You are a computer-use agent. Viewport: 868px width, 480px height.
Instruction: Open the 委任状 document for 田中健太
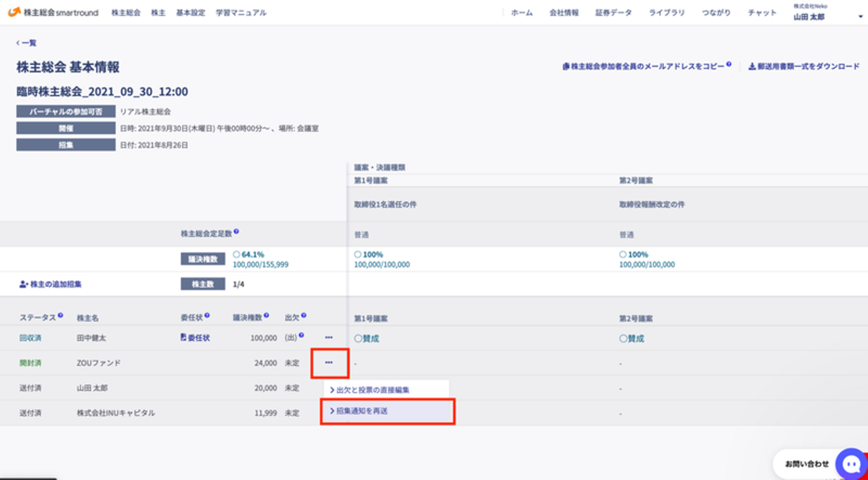(x=195, y=338)
